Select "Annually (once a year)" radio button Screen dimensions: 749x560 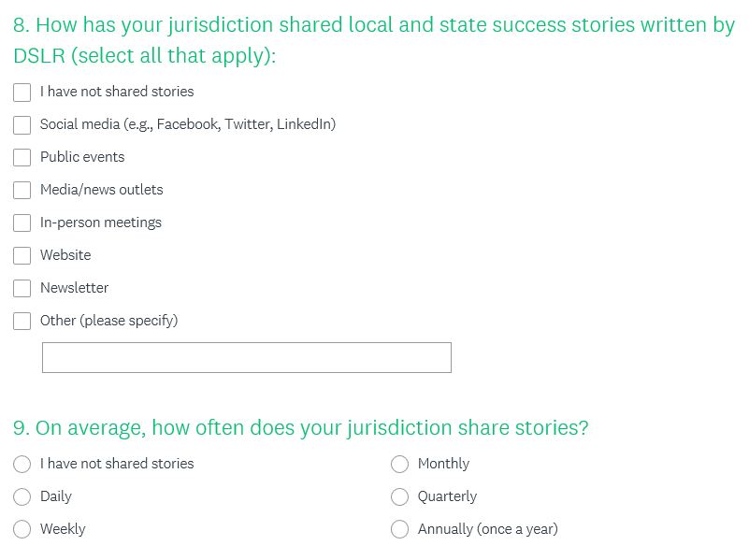pyautogui.click(x=400, y=530)
